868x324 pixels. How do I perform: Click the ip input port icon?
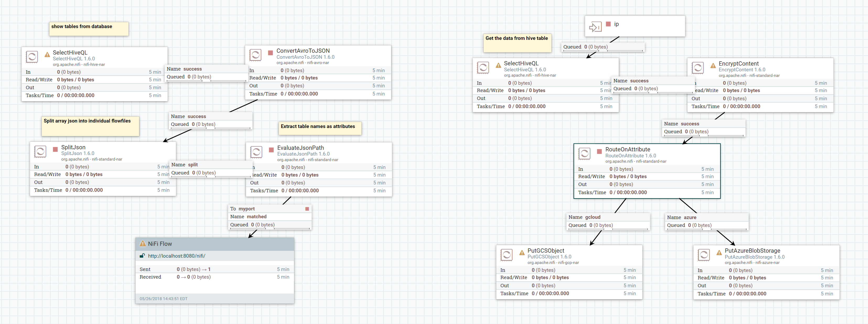[x=595, y=27]
